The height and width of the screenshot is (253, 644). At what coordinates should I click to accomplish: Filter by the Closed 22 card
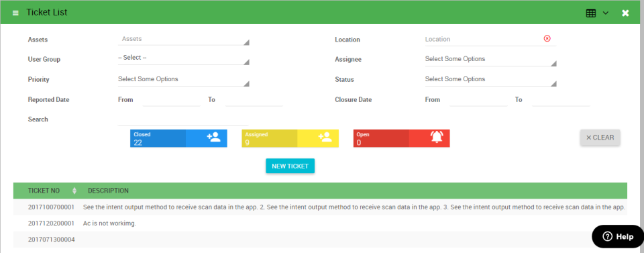coord(178,138)
